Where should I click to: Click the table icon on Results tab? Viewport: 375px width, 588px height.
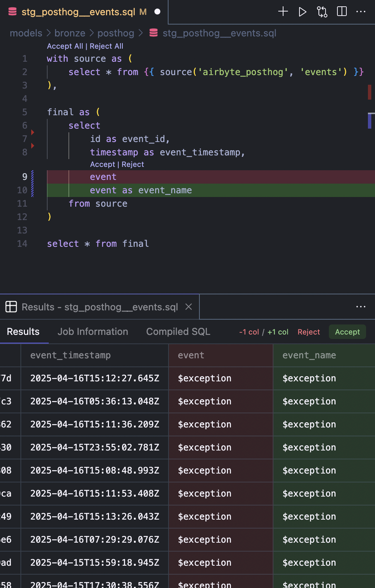coord(11,307)
